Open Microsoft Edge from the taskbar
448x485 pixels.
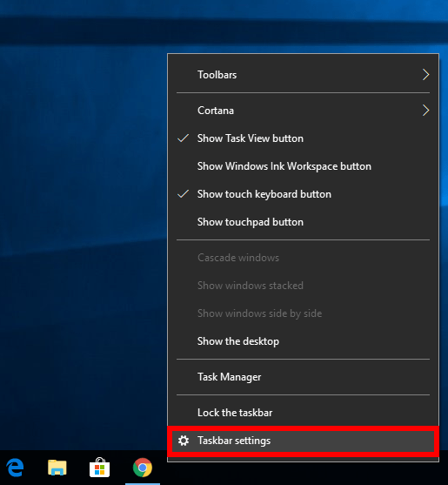coord(15,468)
